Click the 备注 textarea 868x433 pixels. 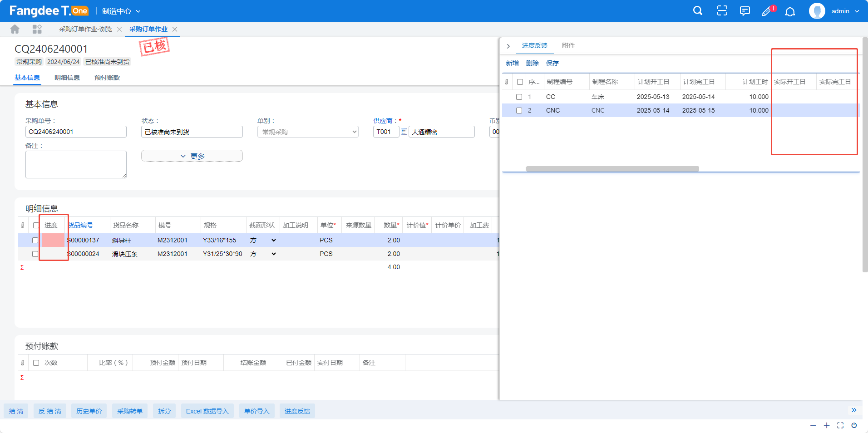tap(76, 164)
